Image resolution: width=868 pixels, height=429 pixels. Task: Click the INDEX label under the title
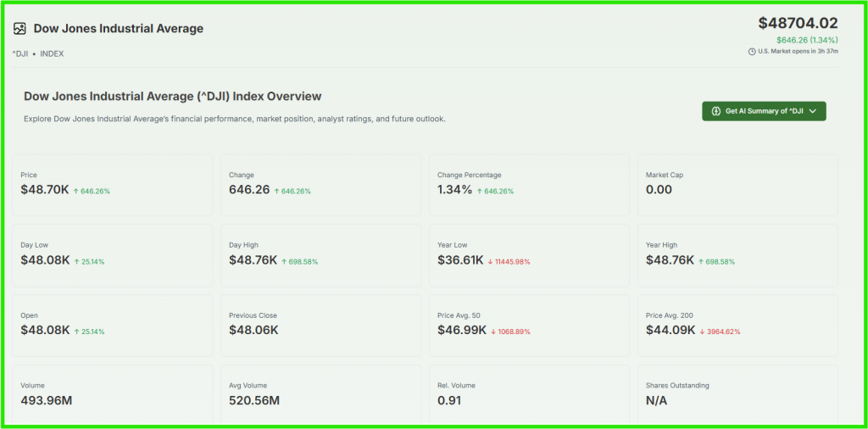52,54
